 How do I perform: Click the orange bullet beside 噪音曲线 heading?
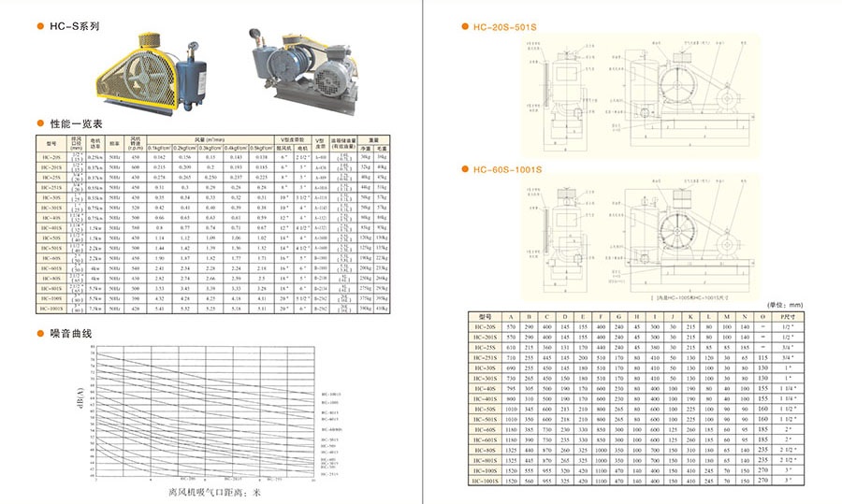(40, 333)
